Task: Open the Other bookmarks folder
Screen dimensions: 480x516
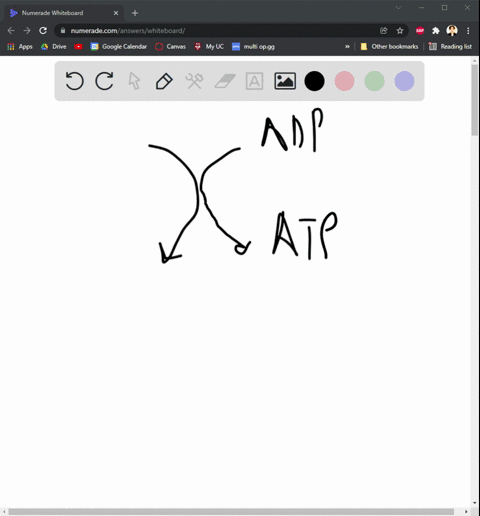Action: [x=389, y=47]
